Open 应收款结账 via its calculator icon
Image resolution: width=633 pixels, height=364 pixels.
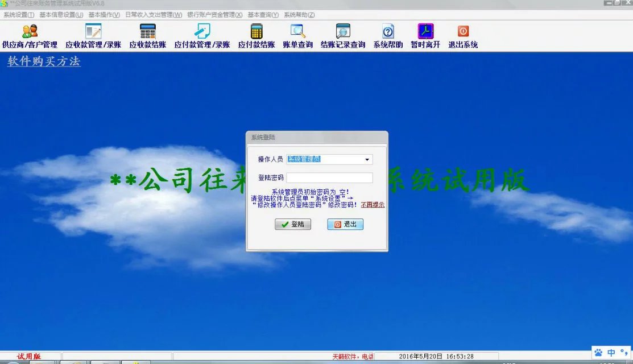coord(147,35)
